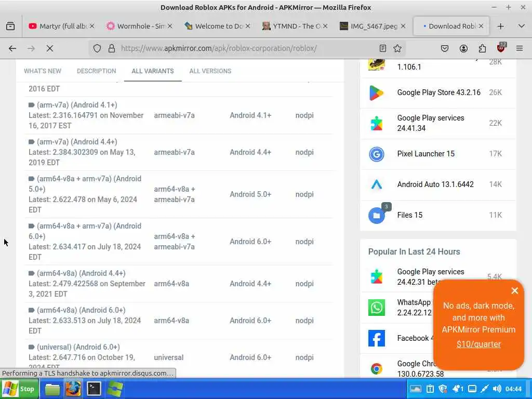532x399 pixels.
Task: Stop loading the page with the X button
Action: [x=50, y=48]
